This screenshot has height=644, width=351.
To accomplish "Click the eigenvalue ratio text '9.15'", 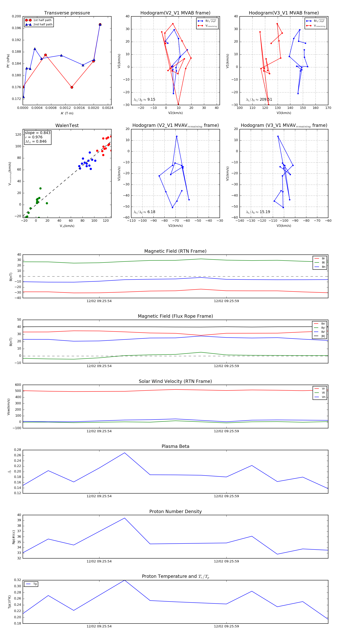I will coord(151,100).
